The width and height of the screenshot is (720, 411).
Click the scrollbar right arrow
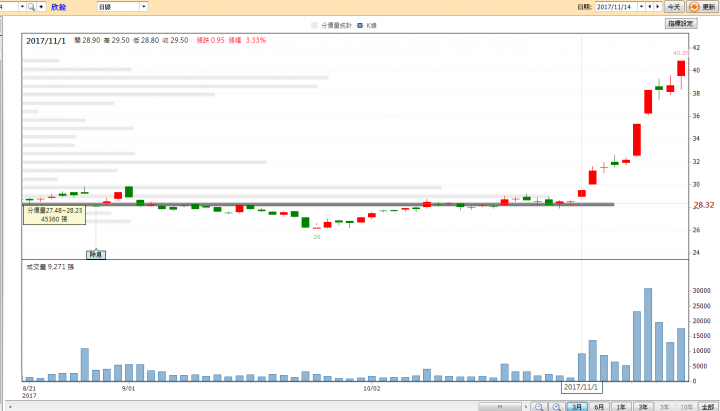point(526,407)
